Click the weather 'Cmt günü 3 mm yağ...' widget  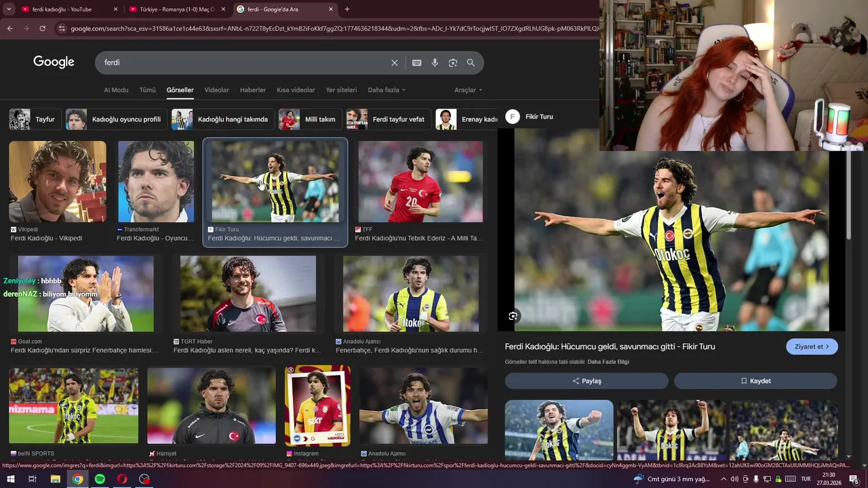(671, 479)
